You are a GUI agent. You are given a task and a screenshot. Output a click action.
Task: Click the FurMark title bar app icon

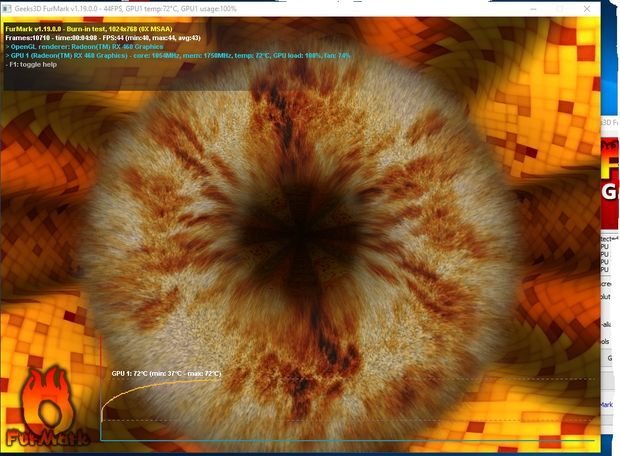[x=7, y=9]
